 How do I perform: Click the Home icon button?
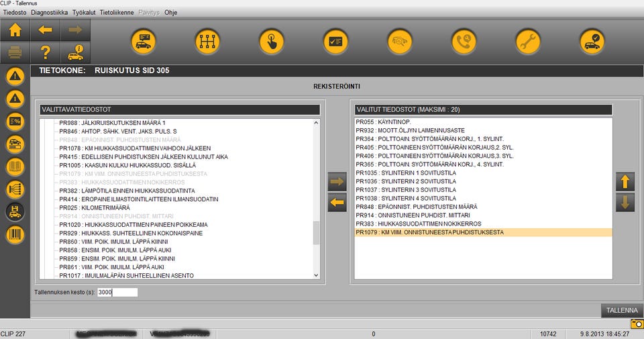tap(15, 30)
